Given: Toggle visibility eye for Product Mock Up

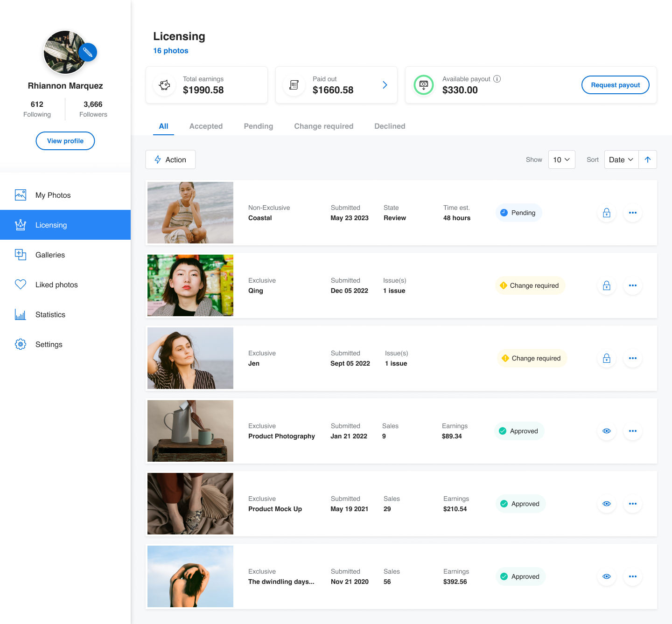Looking at the screenshot, I should click(607, 504).
